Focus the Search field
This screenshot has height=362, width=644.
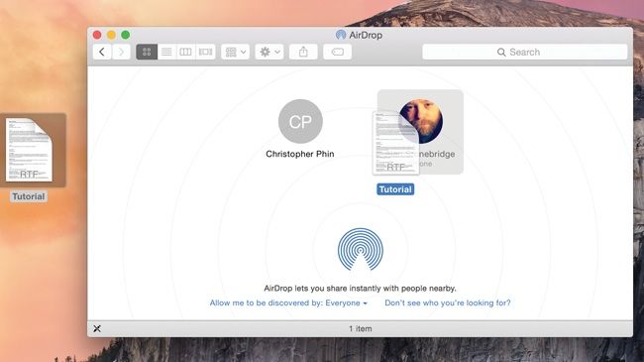tap(525, 52)
